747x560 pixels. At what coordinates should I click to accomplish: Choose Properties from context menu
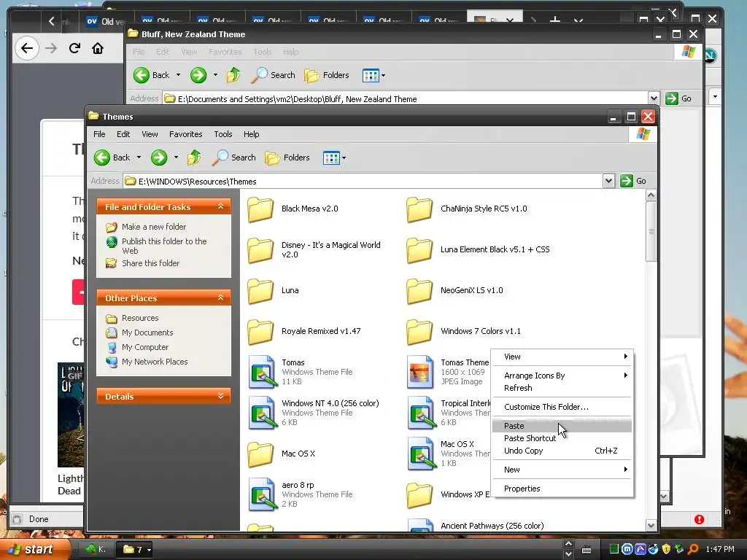point(562,489)
